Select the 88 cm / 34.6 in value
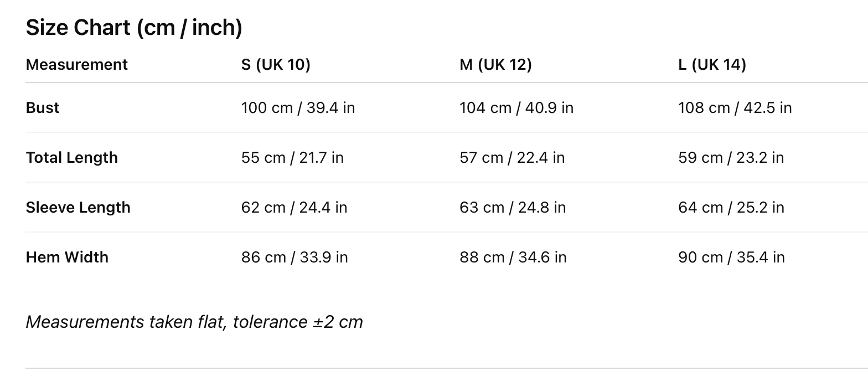 point(513,257)
